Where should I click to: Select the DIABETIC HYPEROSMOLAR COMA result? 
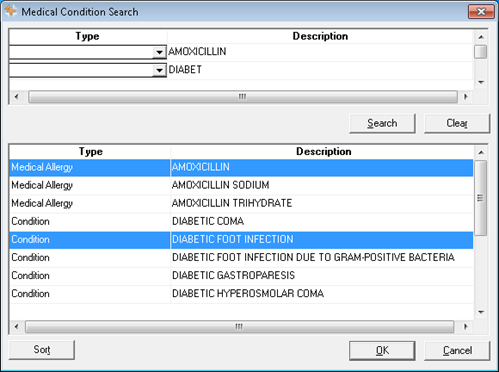(x=241, y=294)
